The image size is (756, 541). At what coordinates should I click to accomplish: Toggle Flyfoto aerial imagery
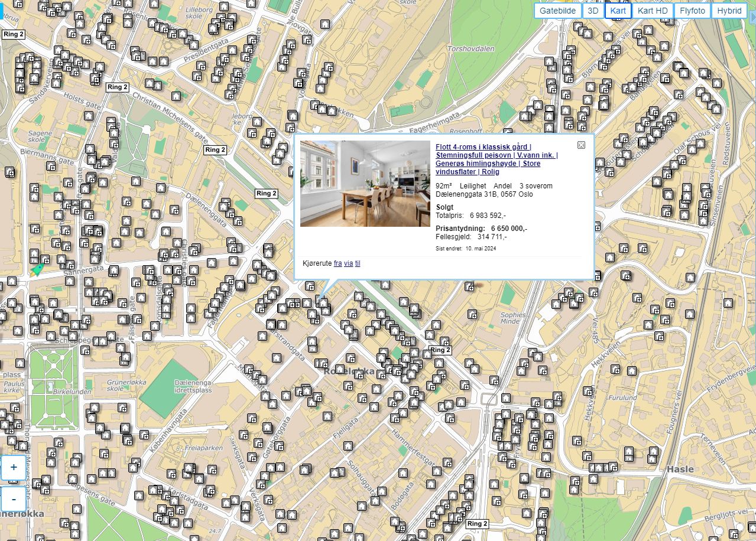692,11
